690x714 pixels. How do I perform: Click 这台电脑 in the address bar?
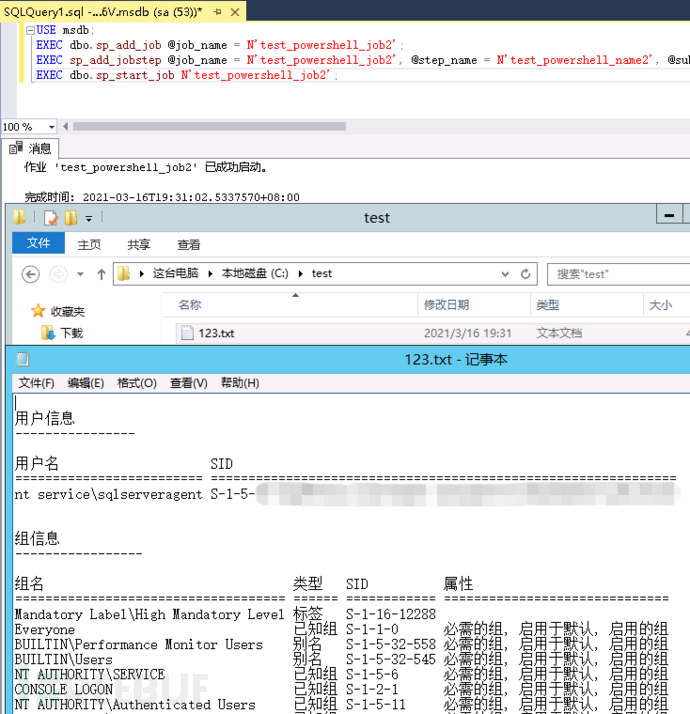click(176, 273)
